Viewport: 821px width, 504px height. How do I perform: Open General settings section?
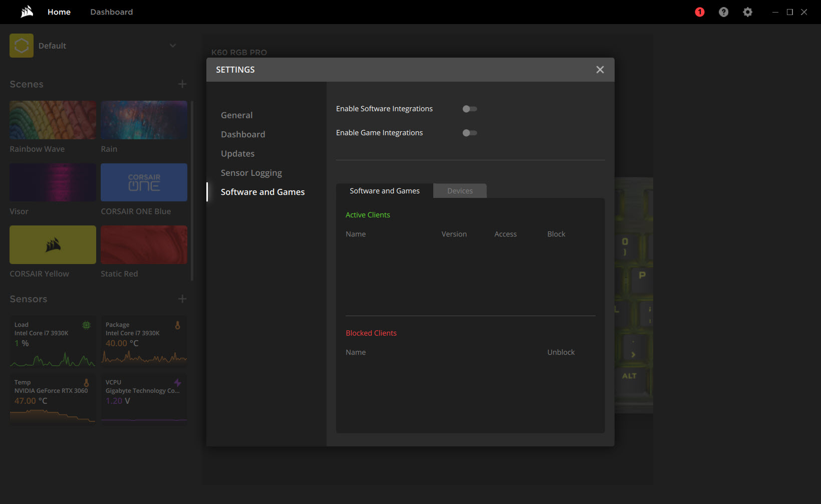[x=236, y=115]
